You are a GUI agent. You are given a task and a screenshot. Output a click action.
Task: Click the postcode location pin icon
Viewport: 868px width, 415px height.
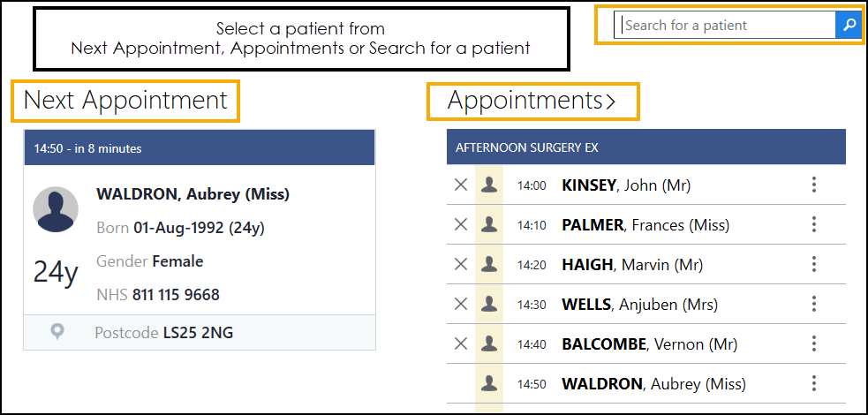tap(58, 332)
